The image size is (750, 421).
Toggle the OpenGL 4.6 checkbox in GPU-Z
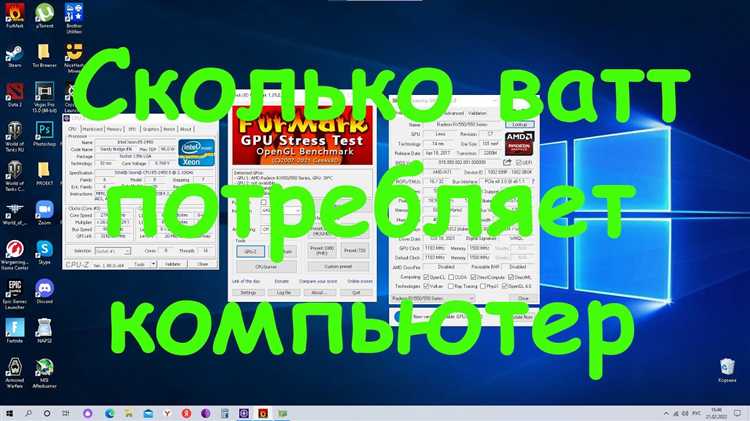[x=505, y=286]
